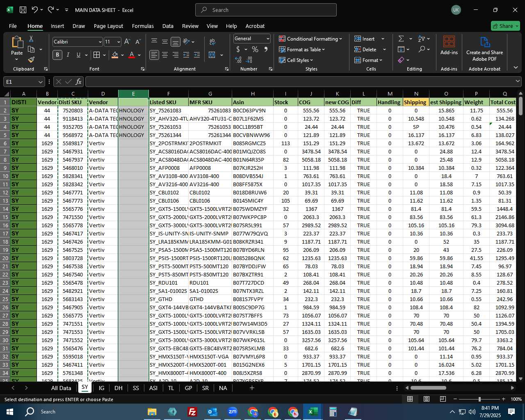
Task: Open the ASI sheet tab
Action: click(x=153, y=388)
